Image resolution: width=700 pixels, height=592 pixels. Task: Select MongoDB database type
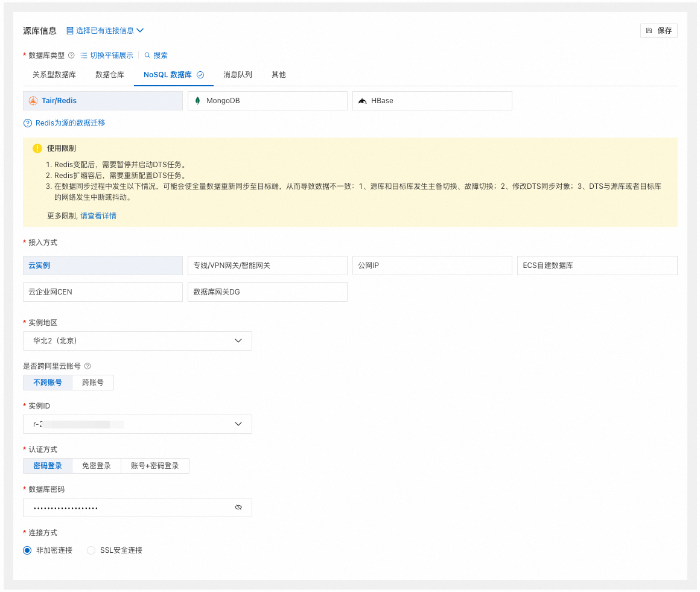coord(267,101)
